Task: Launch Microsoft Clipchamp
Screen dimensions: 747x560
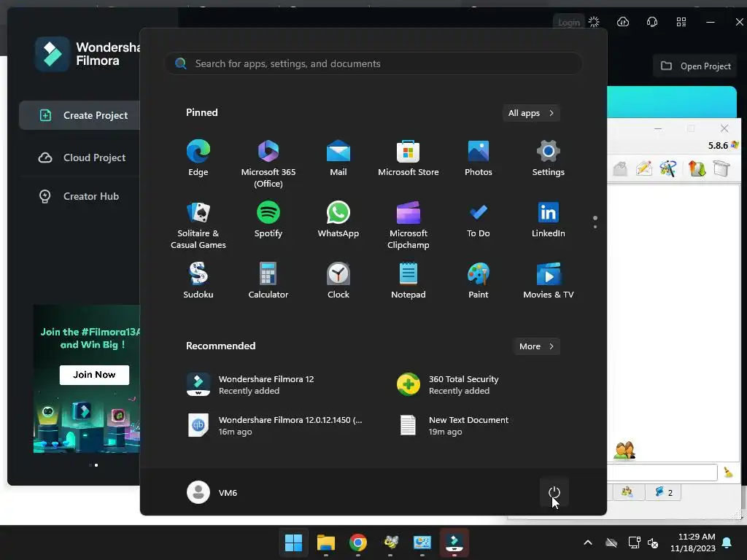Action: pyautogui.click(x=409, y=225)
